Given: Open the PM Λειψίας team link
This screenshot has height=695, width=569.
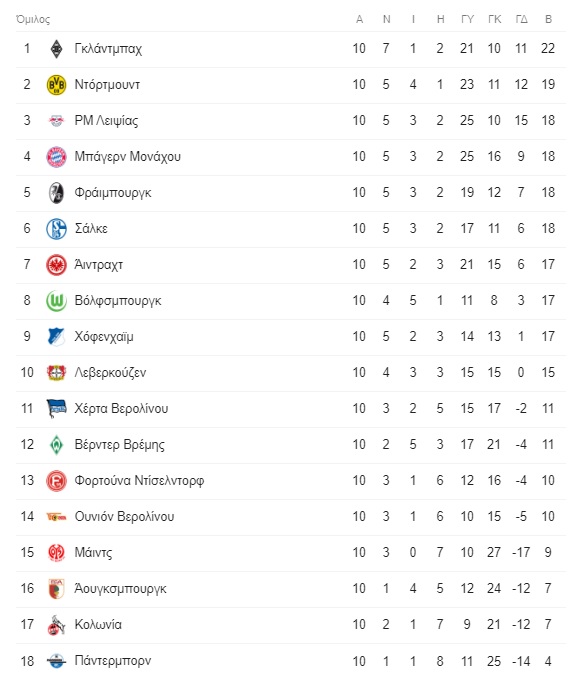Looking at the screenshot, I should pos(106,121).
